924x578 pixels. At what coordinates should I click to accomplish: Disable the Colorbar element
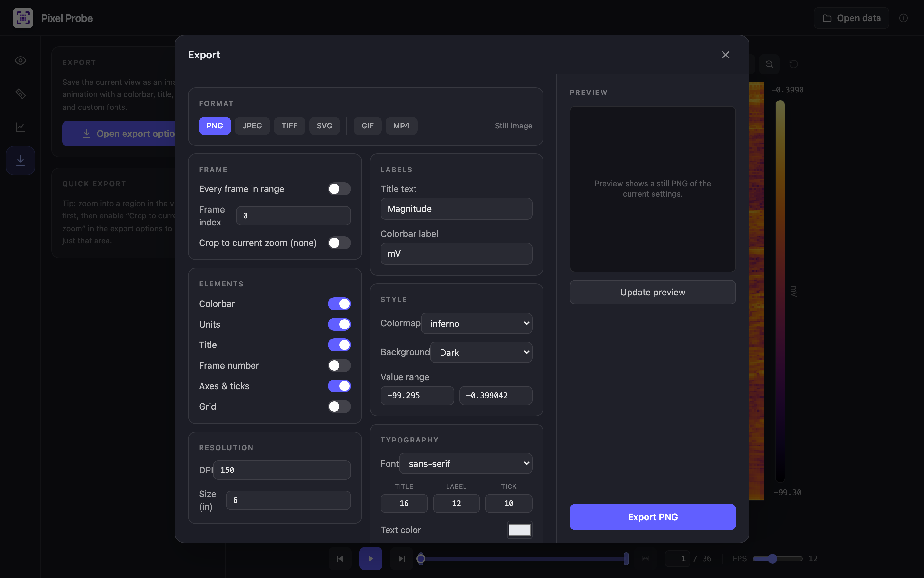(339, 304)
